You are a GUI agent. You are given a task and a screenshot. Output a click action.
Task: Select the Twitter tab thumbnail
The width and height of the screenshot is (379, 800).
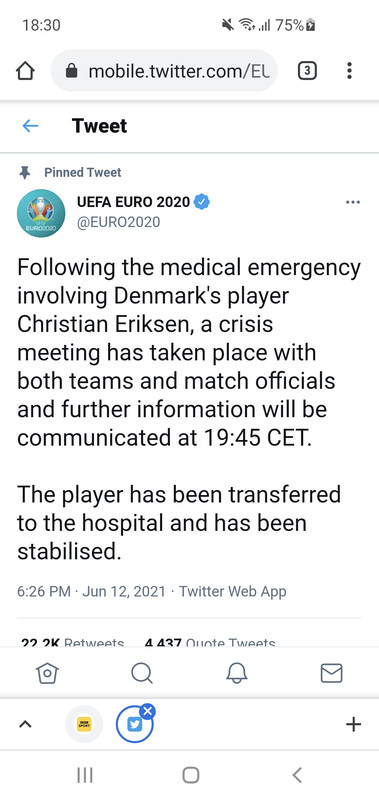(x=134, y=724)
